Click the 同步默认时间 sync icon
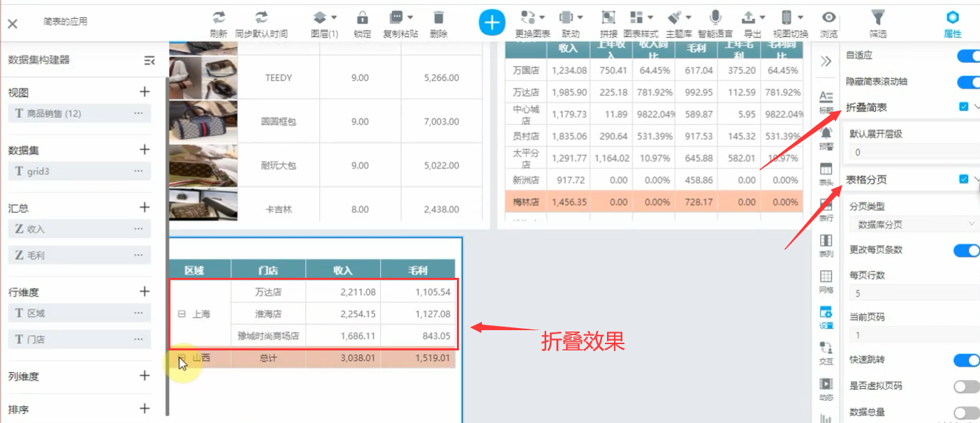 pyautogui.click(x=261, y=17)
